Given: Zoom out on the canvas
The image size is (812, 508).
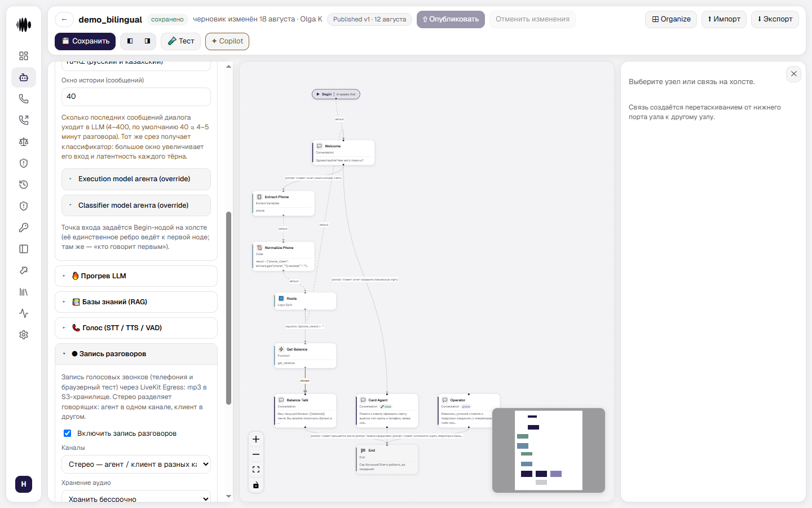Looking at the screenshot, I should (256, 454).
